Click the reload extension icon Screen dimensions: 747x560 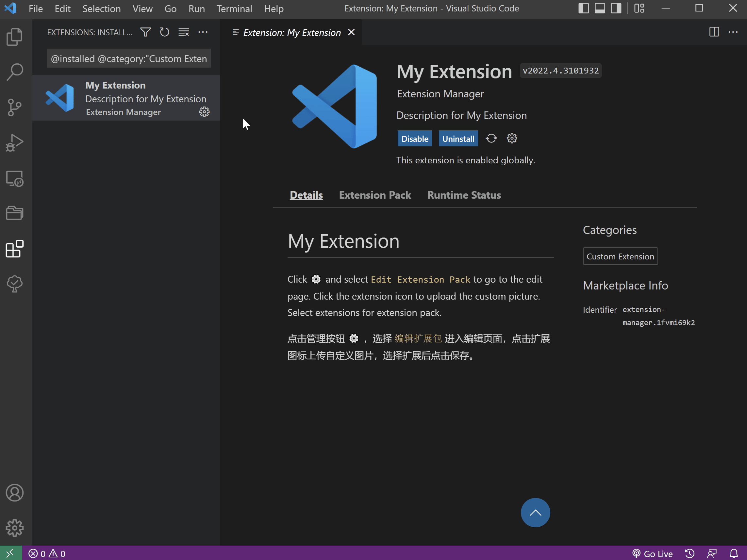(x=490, y=138)
